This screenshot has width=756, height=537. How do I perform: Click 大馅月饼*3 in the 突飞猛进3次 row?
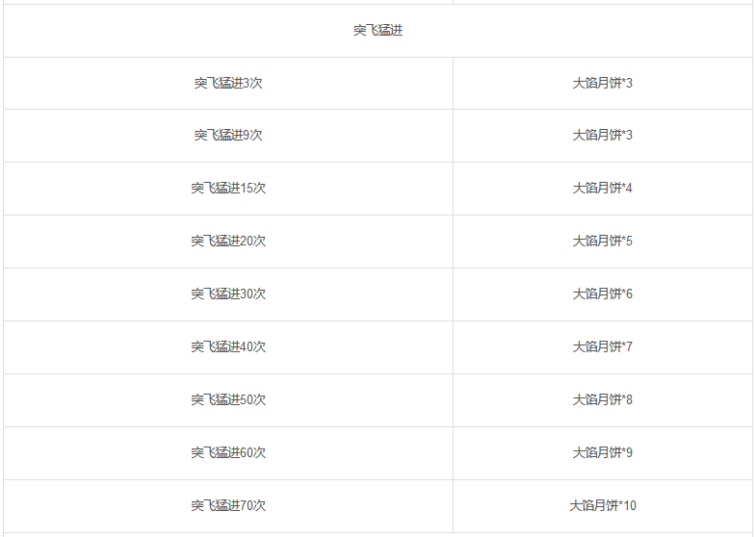point(602,83)
